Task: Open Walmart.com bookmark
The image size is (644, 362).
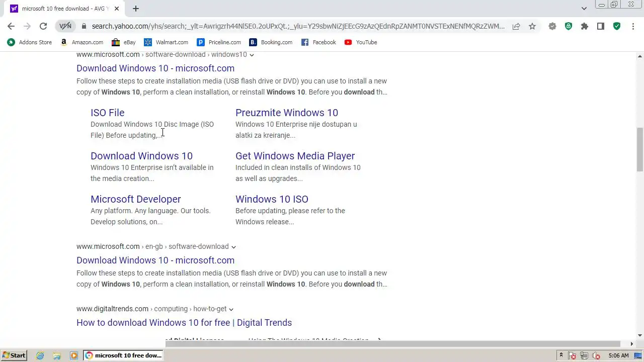Action: pos(166,42)
